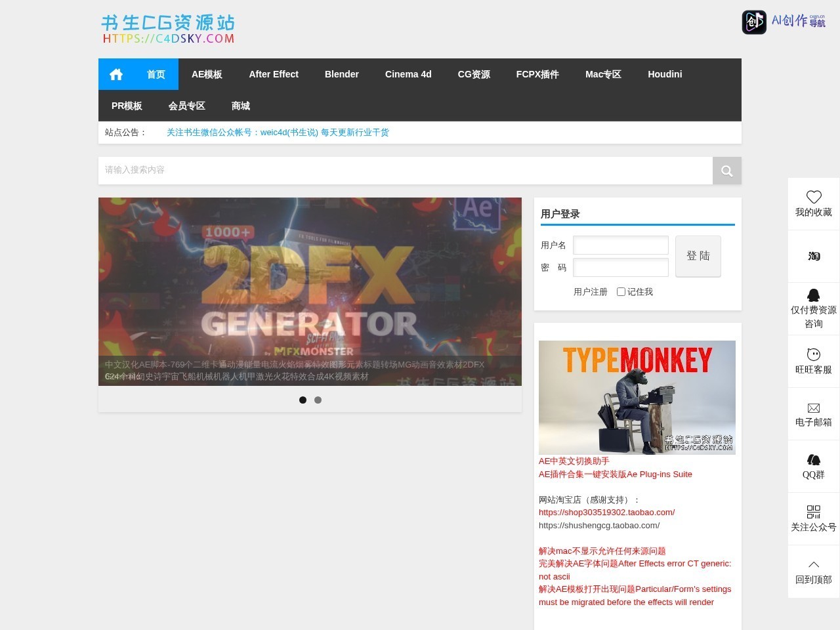Viewport: 840px width, 630px height.
Task: Click the search content input field
Action: tap(406, 171)
